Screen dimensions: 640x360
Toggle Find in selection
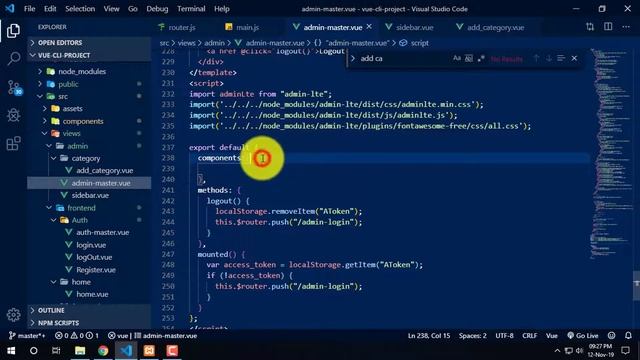click(x=561, y=58)
